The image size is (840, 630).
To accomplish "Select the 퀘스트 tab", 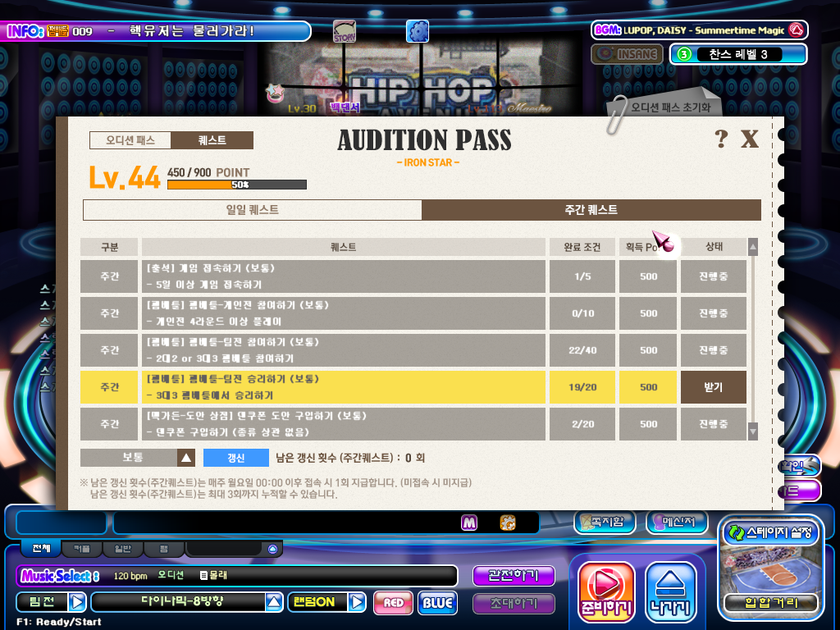I will [x=212, y=140].
